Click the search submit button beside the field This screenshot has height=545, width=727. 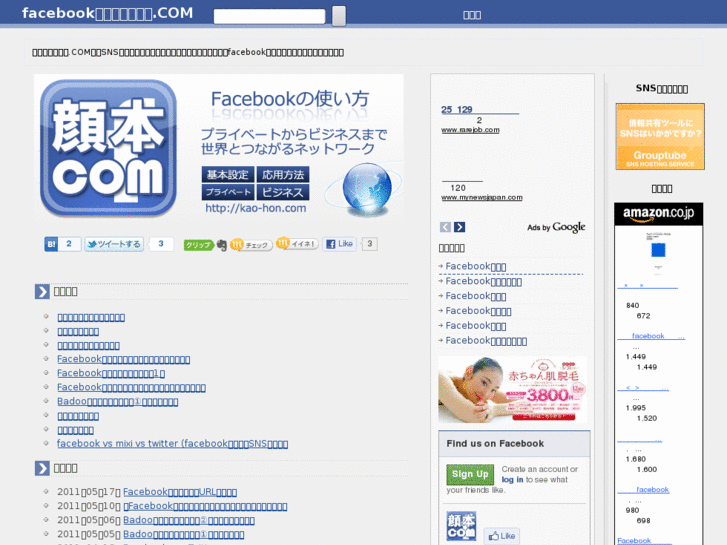(x=339, y=16)
